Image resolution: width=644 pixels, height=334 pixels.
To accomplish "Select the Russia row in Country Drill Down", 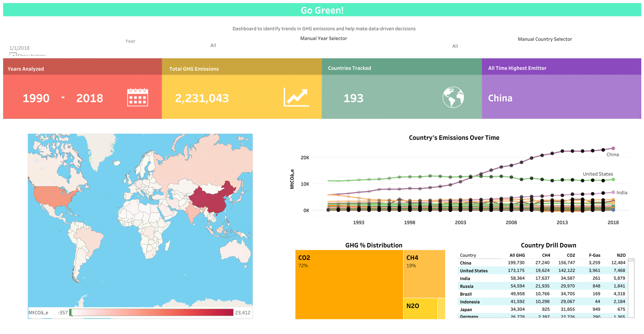I will click(467, 286).
